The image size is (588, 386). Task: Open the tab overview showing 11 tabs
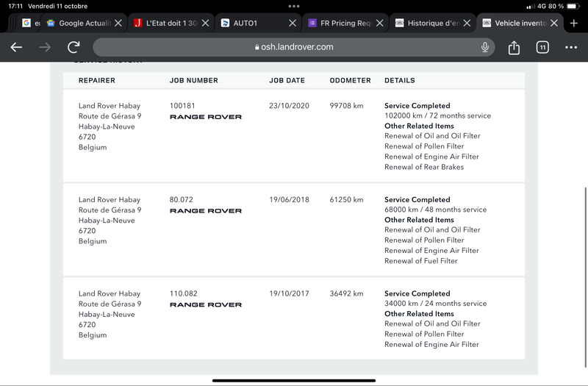542,47
